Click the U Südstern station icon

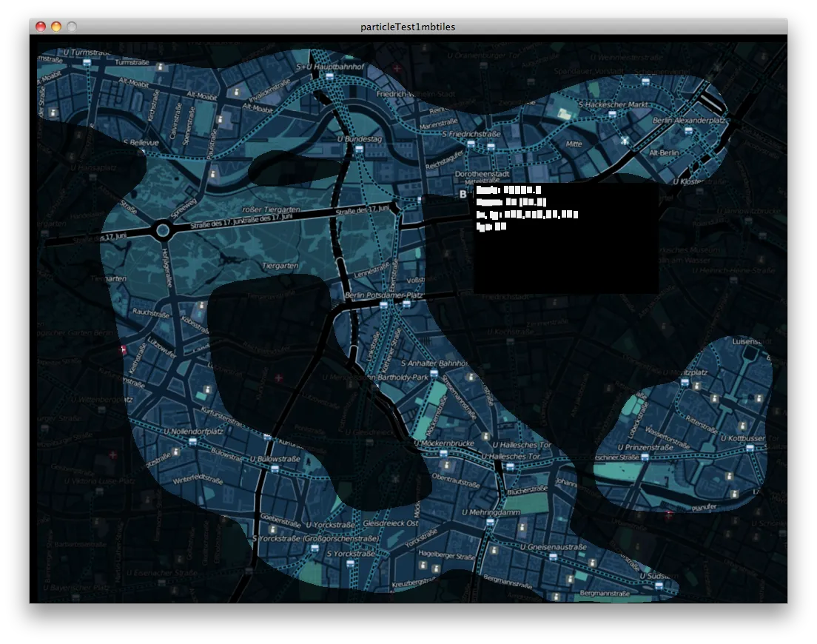(x=659, y=586)
